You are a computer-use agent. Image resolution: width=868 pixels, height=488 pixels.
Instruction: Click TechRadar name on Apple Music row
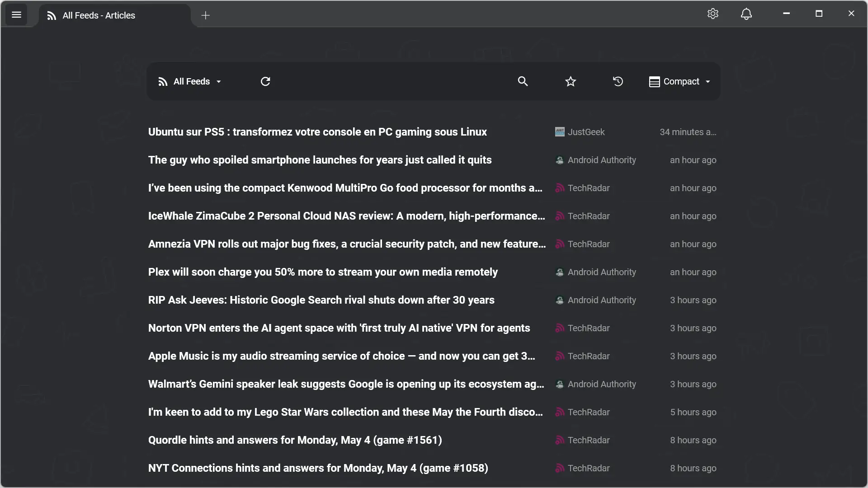click(x=589, y=356)
